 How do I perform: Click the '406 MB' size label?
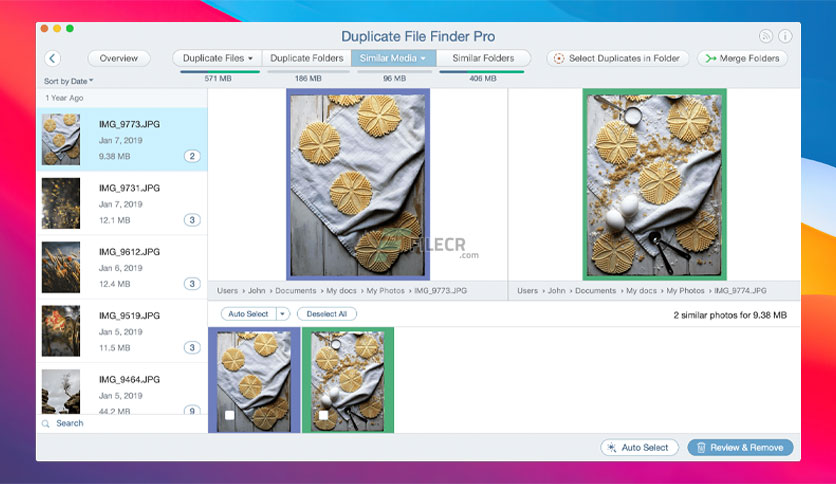tap(483, 78)
